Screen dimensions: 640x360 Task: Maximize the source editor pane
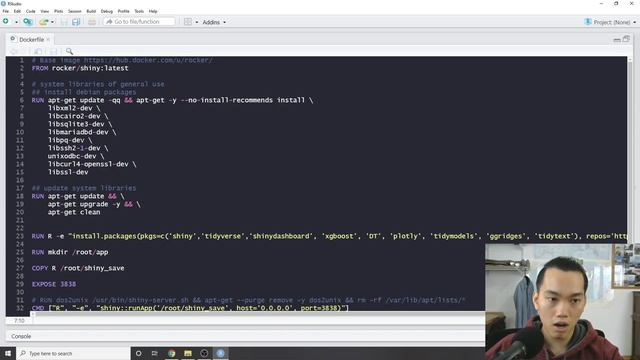click(x=626, y=39)
